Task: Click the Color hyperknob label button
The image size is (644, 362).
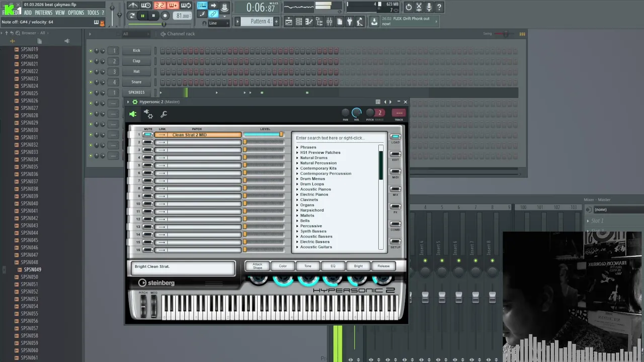Action: pos(283,266)
